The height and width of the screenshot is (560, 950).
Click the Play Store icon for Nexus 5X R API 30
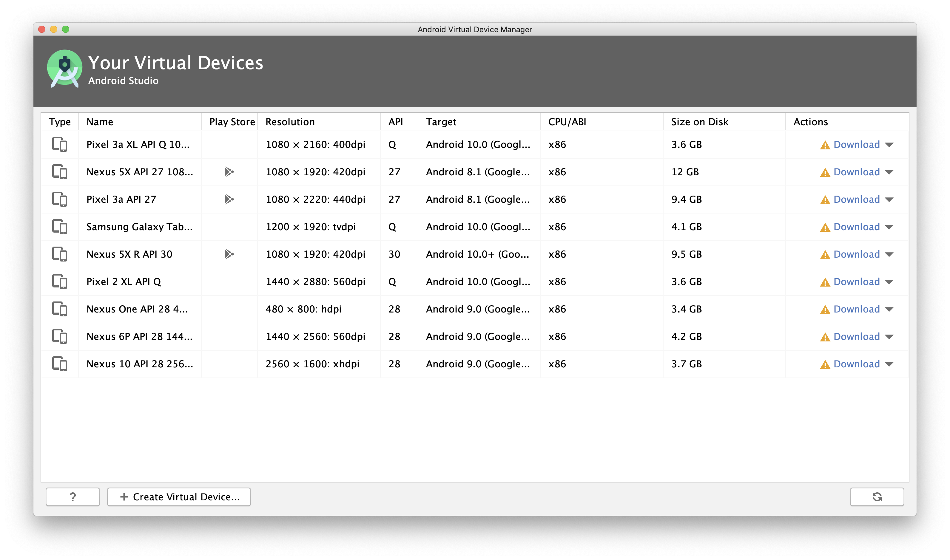(229, 254)
